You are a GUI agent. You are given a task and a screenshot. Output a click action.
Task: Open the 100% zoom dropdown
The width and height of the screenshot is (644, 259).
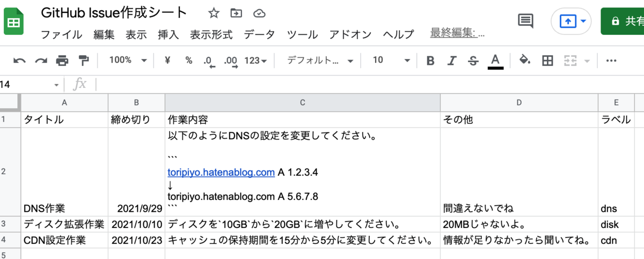pyautogui.click(x=128, y=60)
